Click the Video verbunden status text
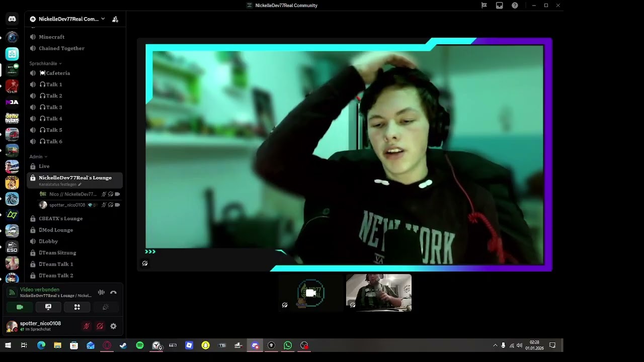644x362 pixels. 40,290
